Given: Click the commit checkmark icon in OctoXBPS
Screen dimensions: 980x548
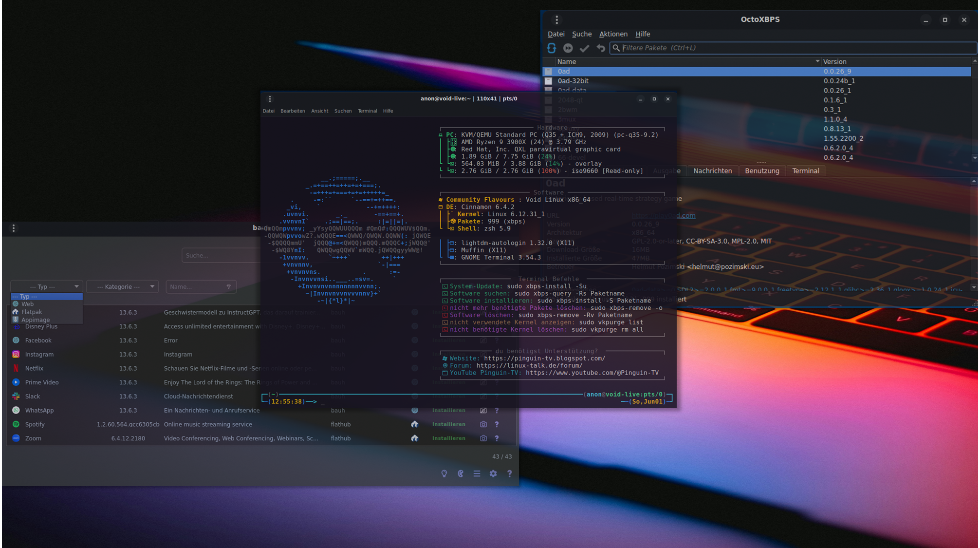Looking at the screenshot, I should 585,48.
